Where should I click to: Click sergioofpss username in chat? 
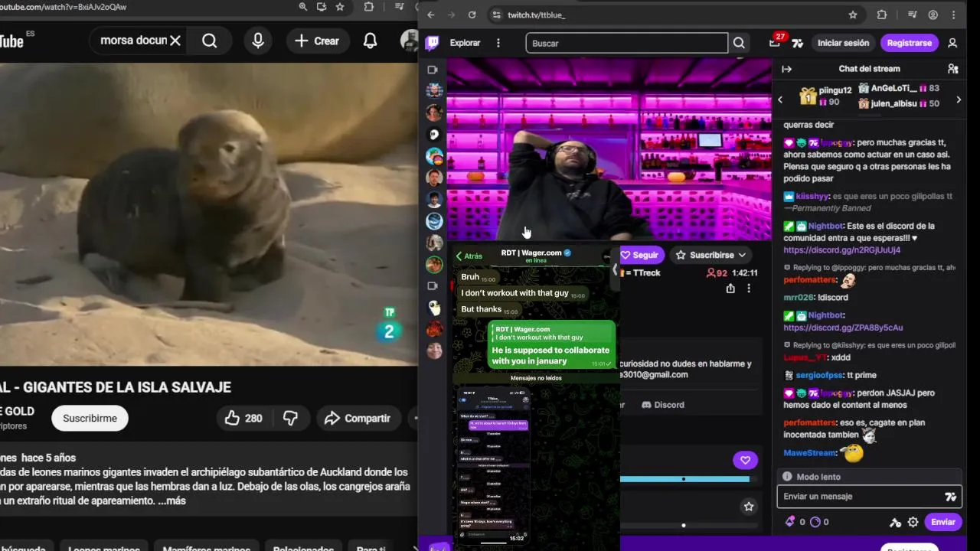[x=820, y=375]
